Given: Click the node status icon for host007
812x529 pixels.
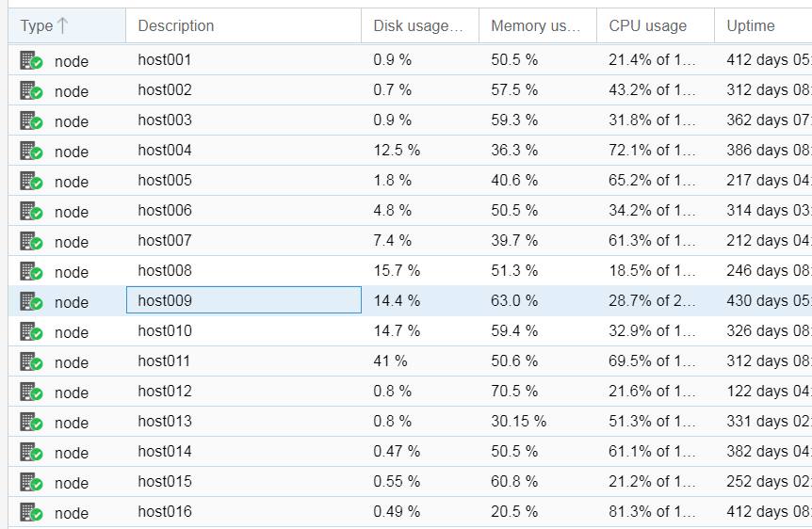Looking at the screenshot, I should pos(31,242).
